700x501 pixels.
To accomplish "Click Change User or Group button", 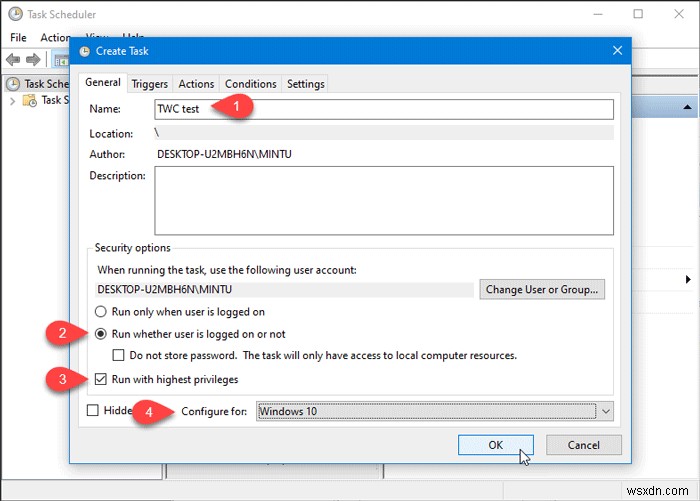I will [x=542, y=289].
